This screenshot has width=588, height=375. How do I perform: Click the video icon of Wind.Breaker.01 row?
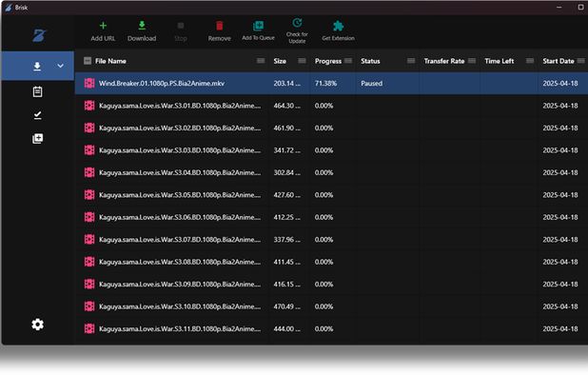[89, 83]
